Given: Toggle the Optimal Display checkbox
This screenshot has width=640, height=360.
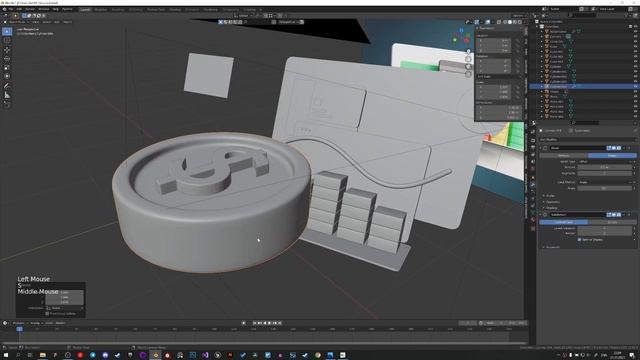Looking at the screenshot, I should 579,240.
